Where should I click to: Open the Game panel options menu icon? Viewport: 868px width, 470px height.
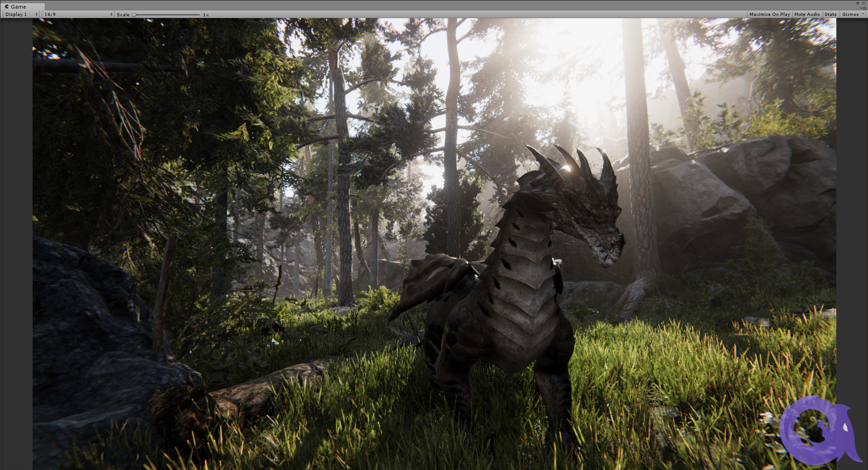tap(863, 8)
